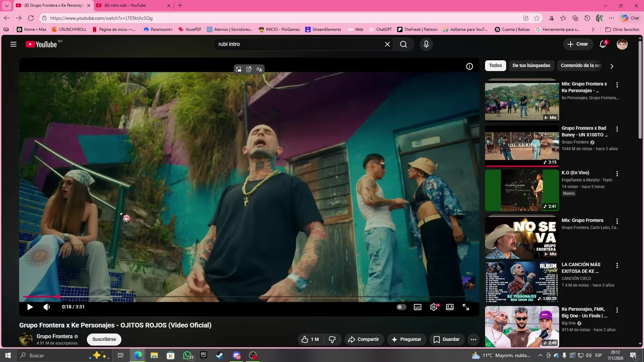Screen dimensions: 644x362
Task: Open Grupo Frontera channel avatar
Action: [x=26, y=339]
